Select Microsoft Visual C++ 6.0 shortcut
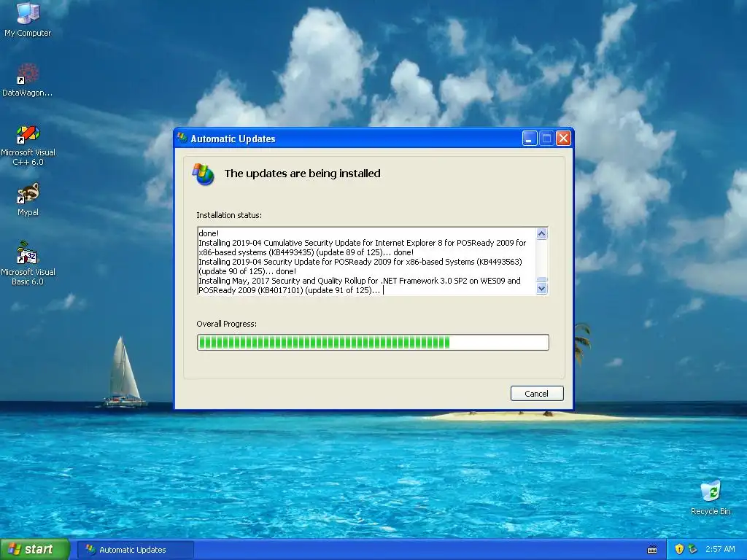Viewport: 747px width, 560px height. click(x=28, y=145)
